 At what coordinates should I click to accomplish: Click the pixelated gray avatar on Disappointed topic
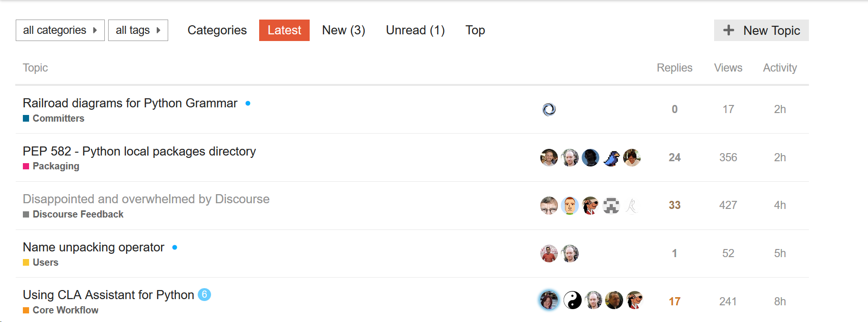[611, 206]
